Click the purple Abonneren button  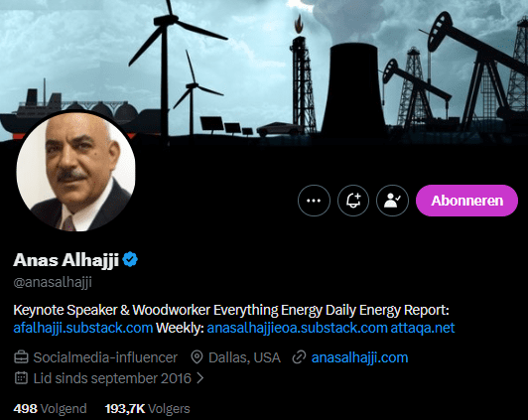pos(466,201)
